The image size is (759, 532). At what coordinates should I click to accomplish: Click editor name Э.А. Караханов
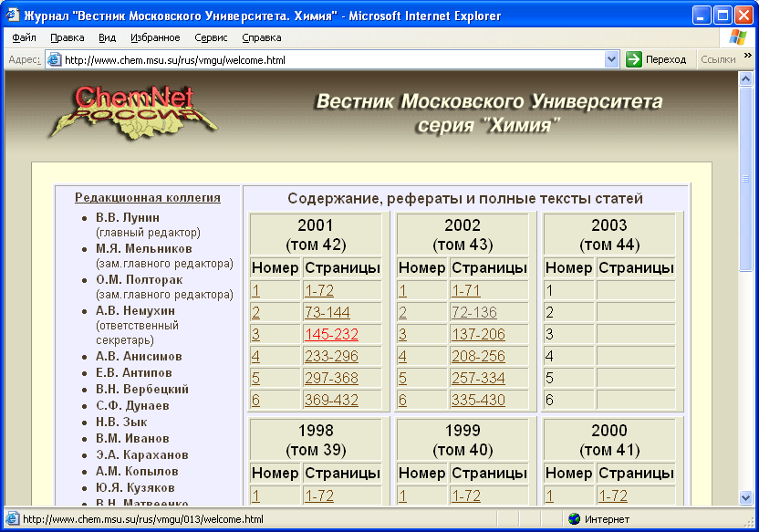141,455
